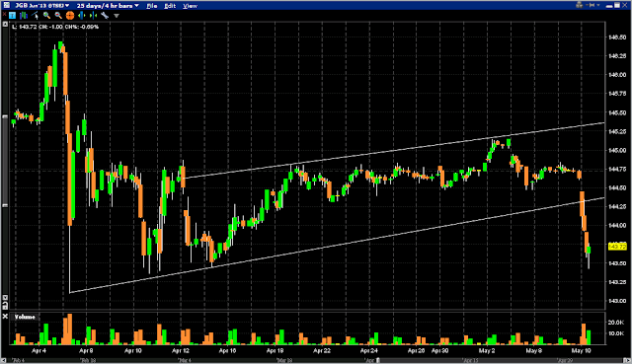Click the 145.00 price axis label
This screenshot has width=632, height=364.
[x=617, y=150]
